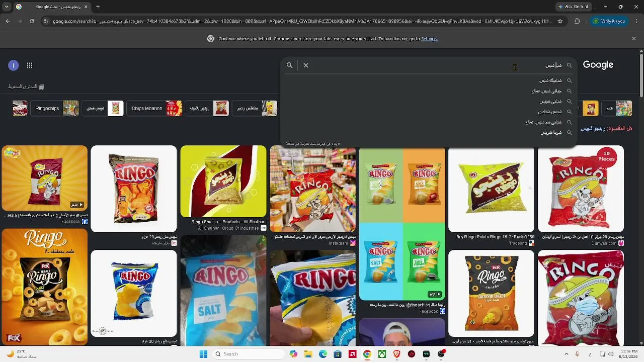Click the page vertical scrollbar
644x362 pixels.
(641, 75)
